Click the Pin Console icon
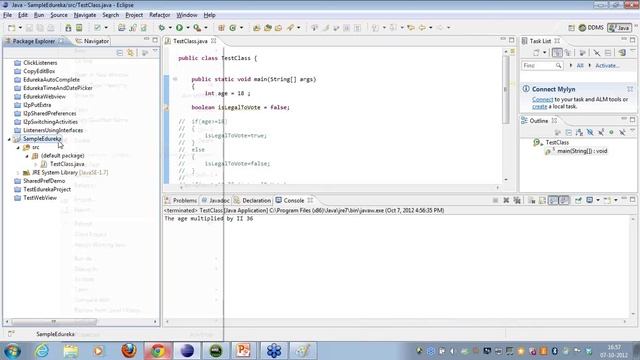 (578, 200)
